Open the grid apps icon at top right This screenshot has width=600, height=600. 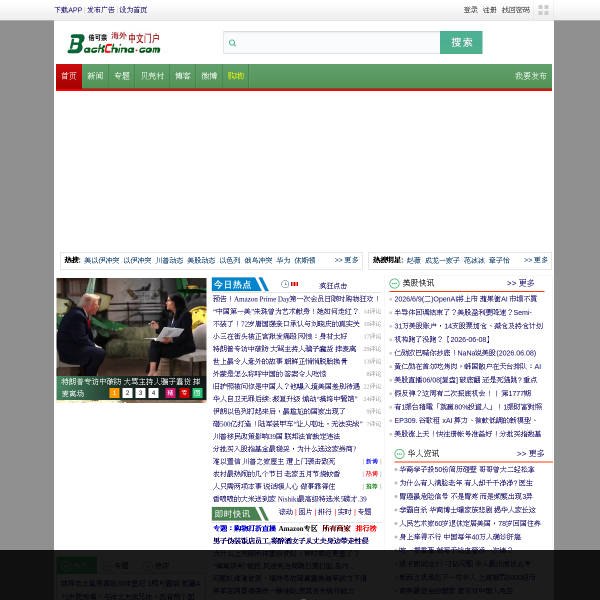pyautogui.click(x=543, y=10)
